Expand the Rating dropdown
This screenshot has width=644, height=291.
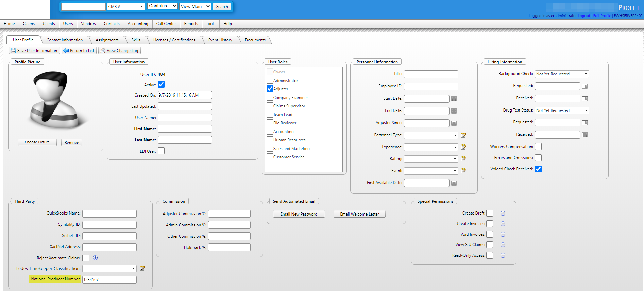tap(431, 159)
